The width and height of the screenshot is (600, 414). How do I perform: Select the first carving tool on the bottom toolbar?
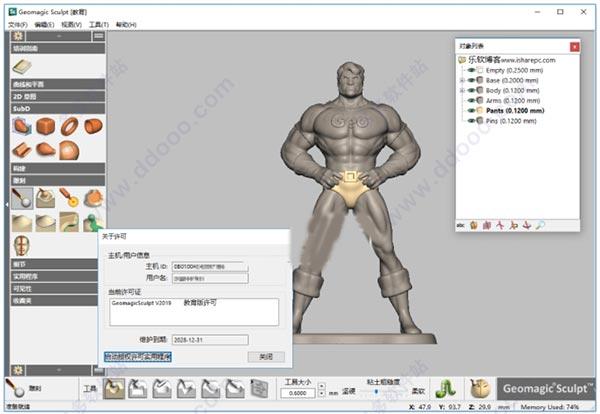click(x=114, y=388)
